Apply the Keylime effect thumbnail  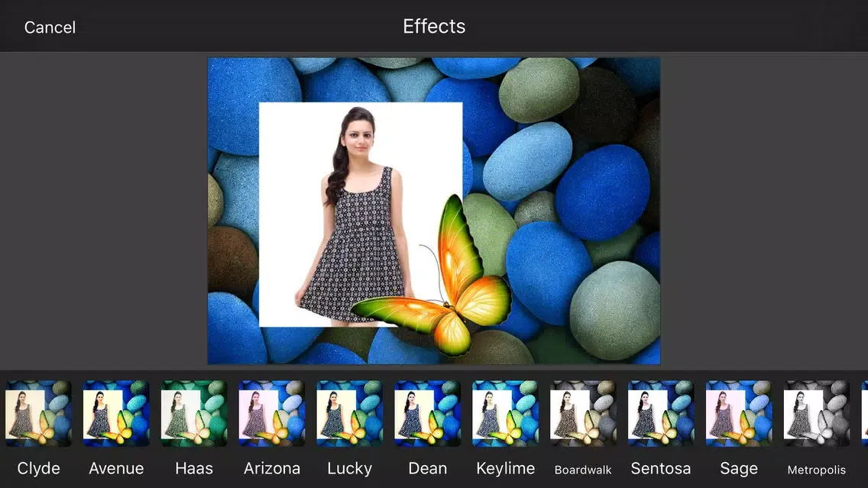click(505, 413)
